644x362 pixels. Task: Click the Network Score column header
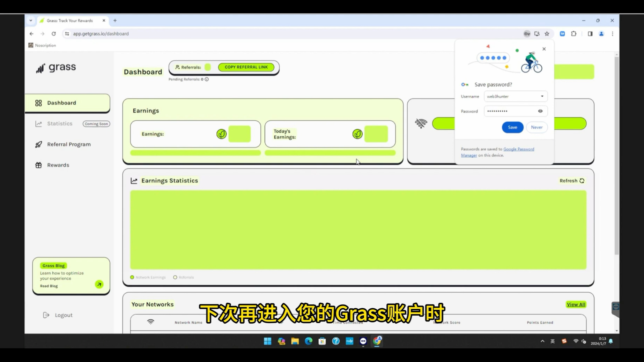point(447,323)
